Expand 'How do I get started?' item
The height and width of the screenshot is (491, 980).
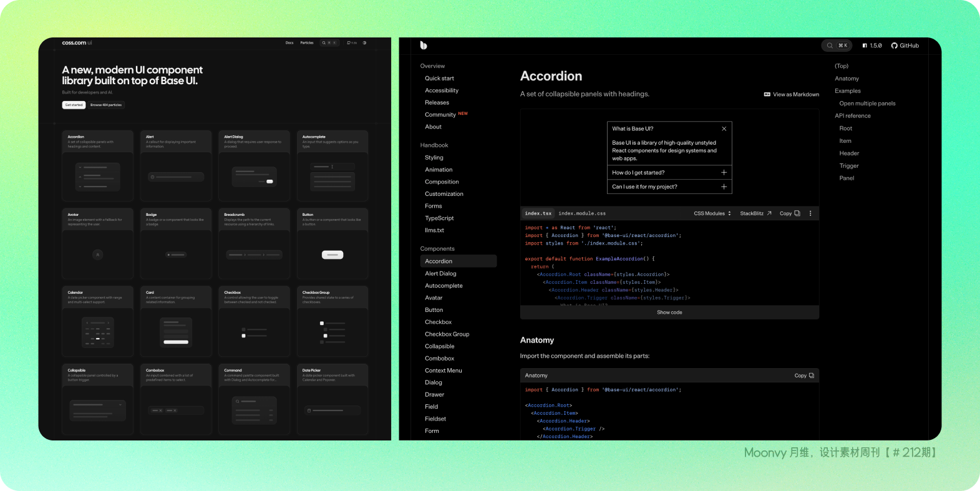pos(669,172)
